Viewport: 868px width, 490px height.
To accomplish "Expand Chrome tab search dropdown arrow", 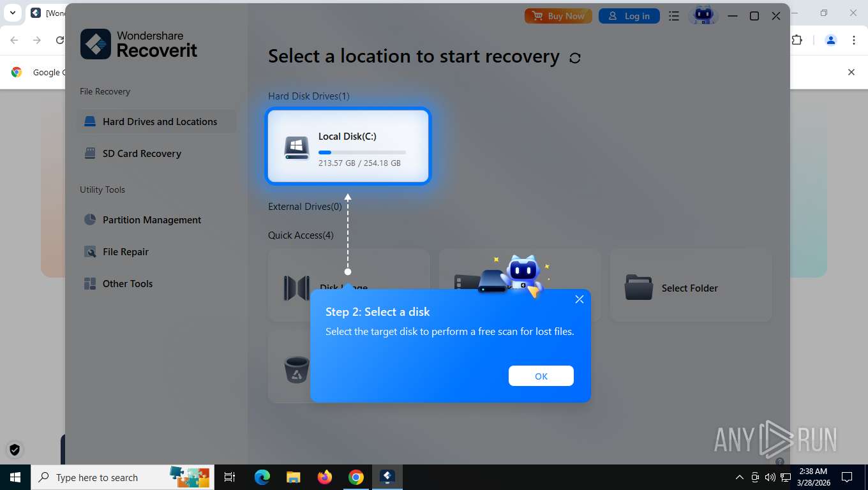I will [12, 13].
